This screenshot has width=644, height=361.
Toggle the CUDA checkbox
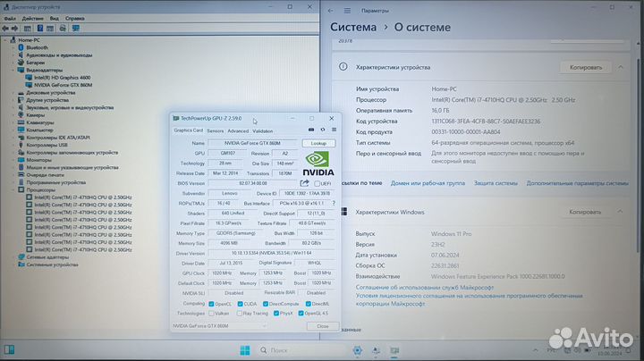click(241, 304)
